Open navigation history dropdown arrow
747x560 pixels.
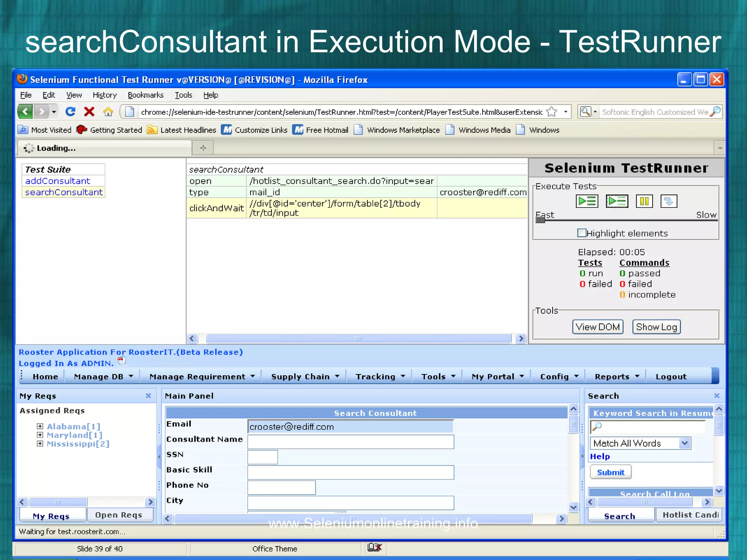(x=54, y=112)
